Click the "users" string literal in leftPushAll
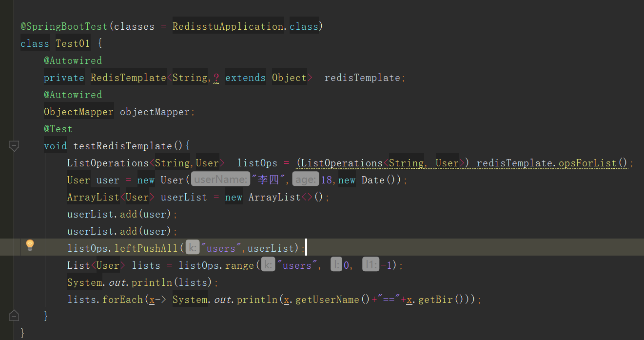The image size is (644, 340). tap(221, 247)
